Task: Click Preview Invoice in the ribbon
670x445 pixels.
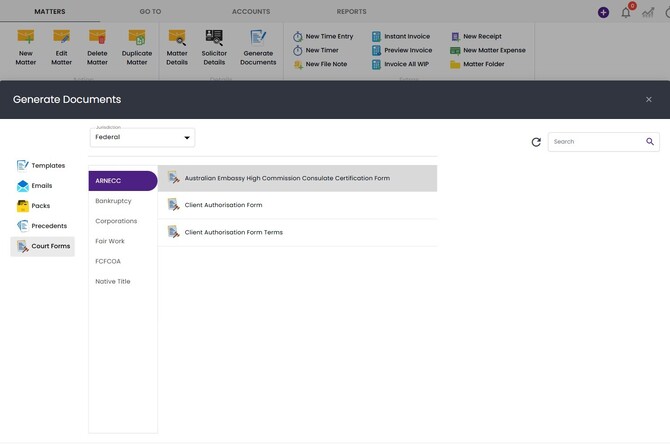Action: click(402, 50)
